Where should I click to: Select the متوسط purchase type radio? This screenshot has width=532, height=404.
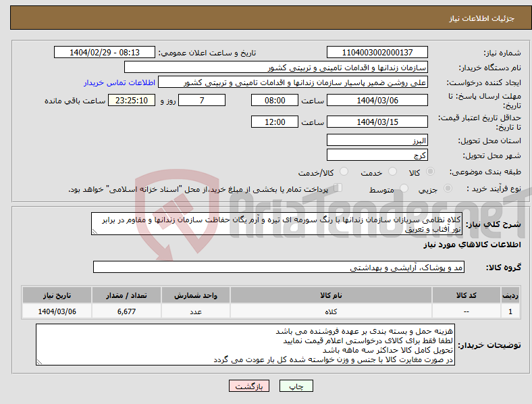pyautogui.click(x=404, y=188)
